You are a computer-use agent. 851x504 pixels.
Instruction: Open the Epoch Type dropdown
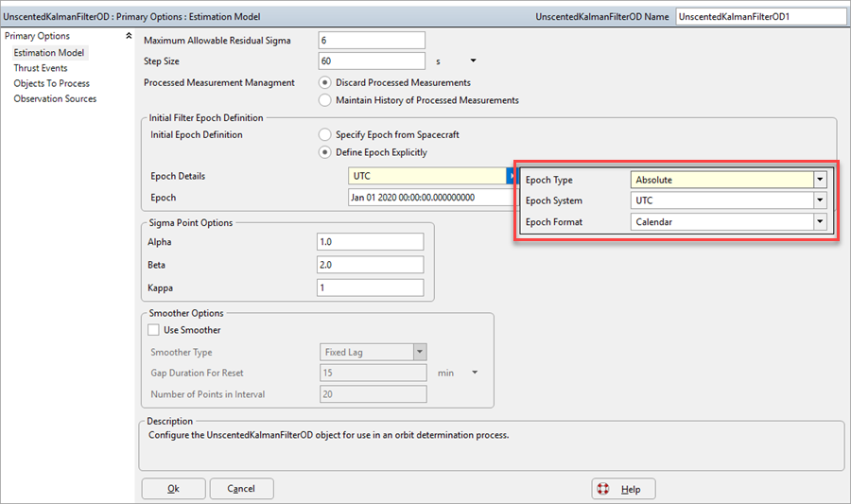820,180
